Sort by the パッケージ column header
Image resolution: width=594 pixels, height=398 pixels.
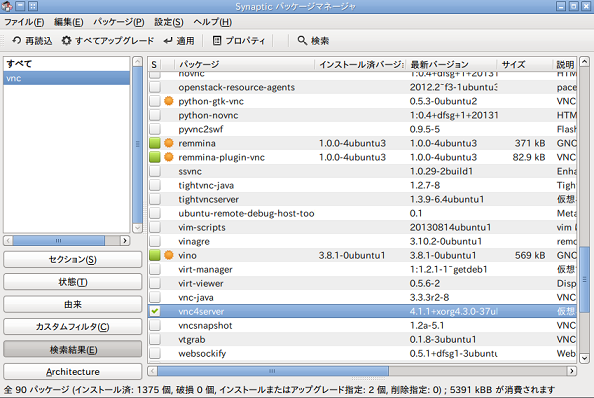click(x=244, y=64)
